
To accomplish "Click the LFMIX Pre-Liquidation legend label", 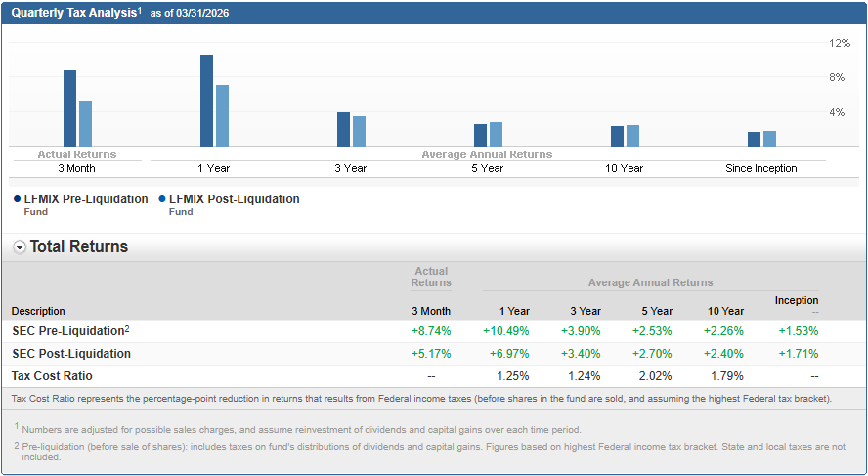I will click(86, 199).
